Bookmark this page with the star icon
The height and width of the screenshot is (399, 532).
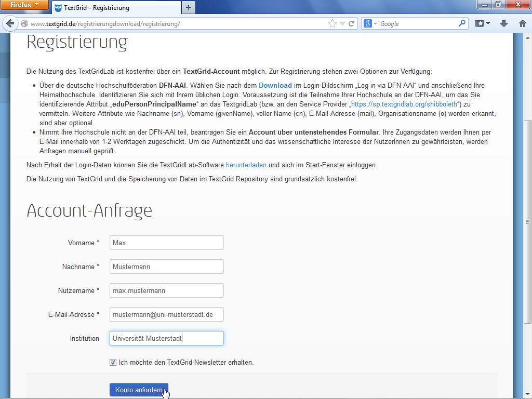click(x=332, y=24)
